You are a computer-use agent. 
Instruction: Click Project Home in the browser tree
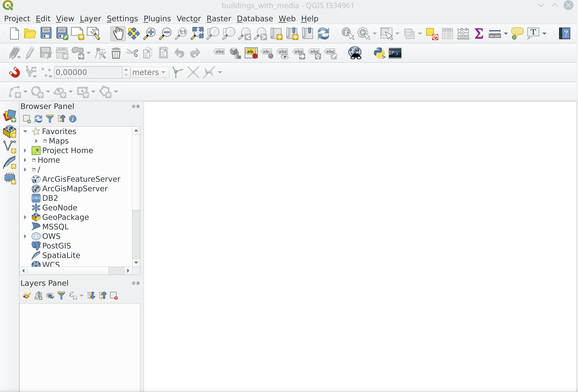tap(68, 150)
